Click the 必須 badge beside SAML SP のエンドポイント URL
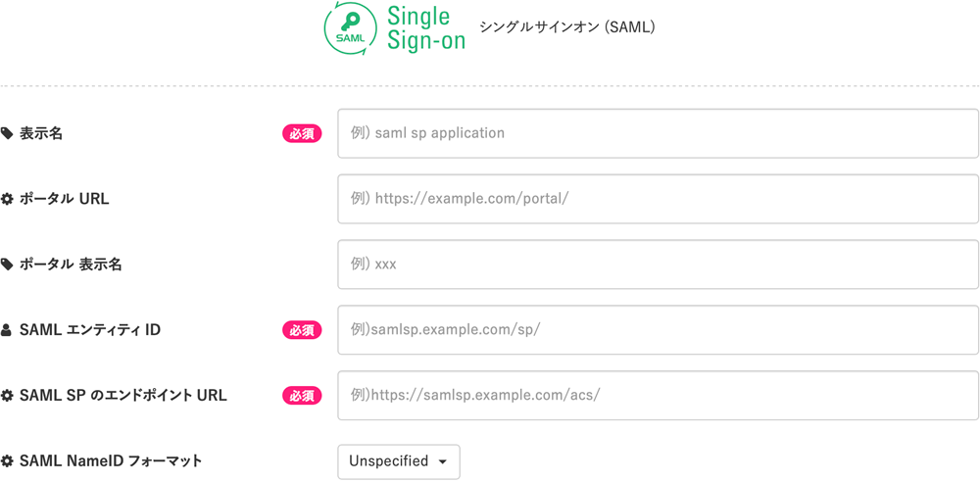 click(x=302, y=396)
